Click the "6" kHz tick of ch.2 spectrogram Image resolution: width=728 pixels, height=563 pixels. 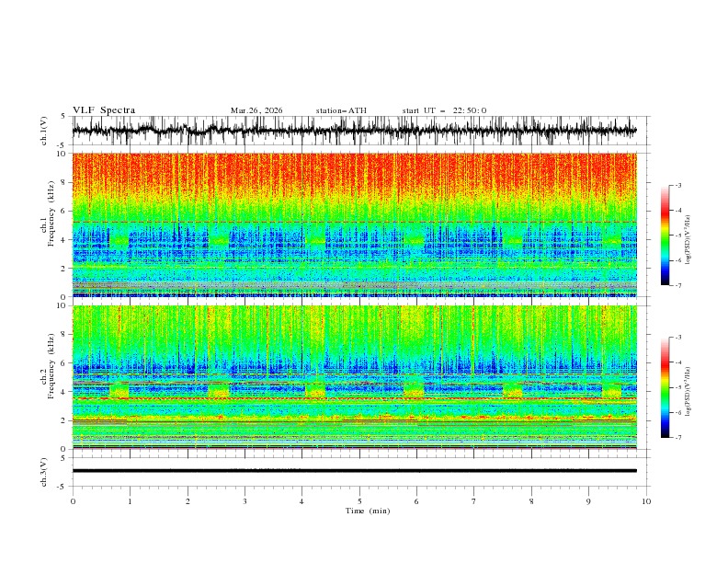click(64, 363)
